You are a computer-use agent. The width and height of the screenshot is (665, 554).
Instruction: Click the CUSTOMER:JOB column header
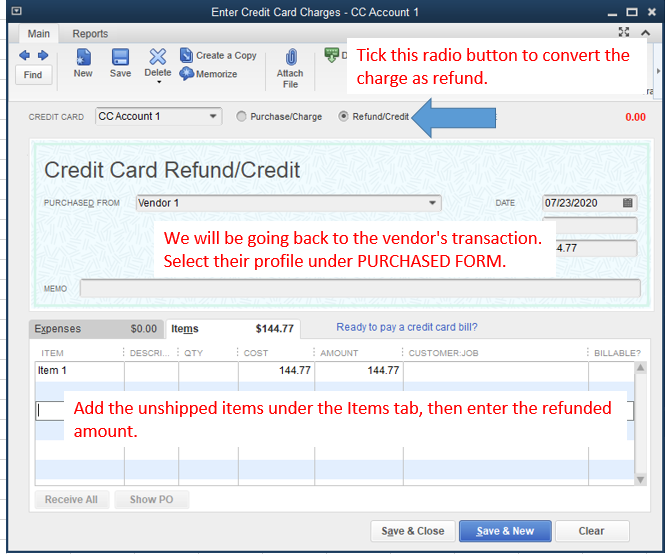[x=443, y=353]
